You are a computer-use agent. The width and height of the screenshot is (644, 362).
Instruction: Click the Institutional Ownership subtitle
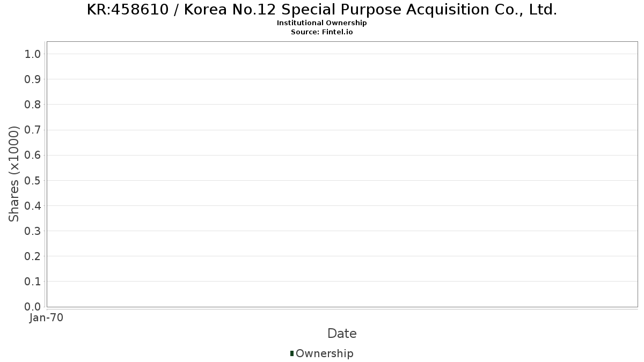pyautogui.click(x=321, y=23)
